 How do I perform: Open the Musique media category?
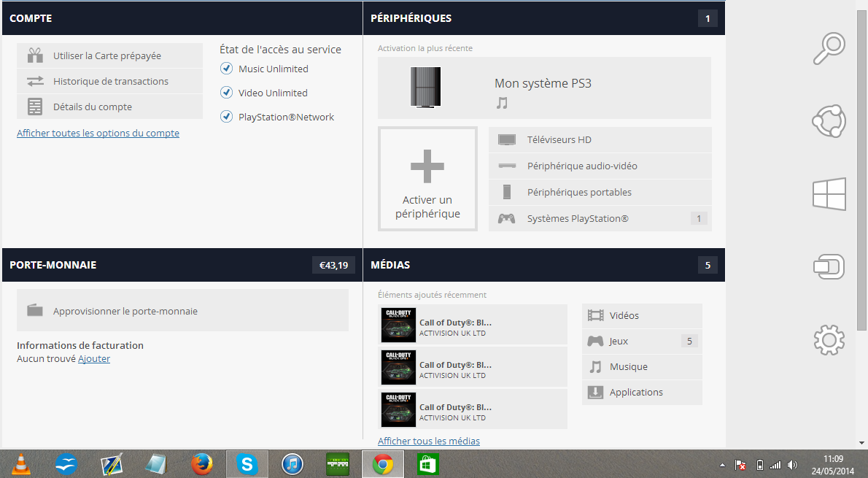coord(642,366)
